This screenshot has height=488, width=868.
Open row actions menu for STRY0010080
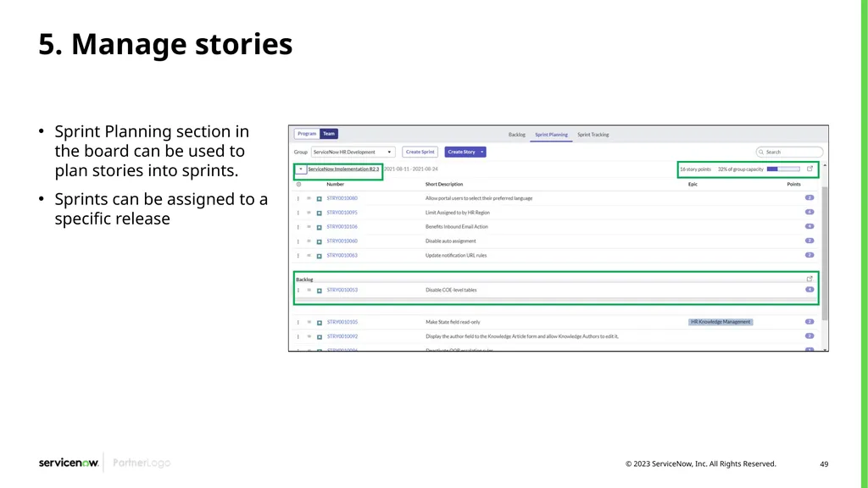(x=298, y=198)
